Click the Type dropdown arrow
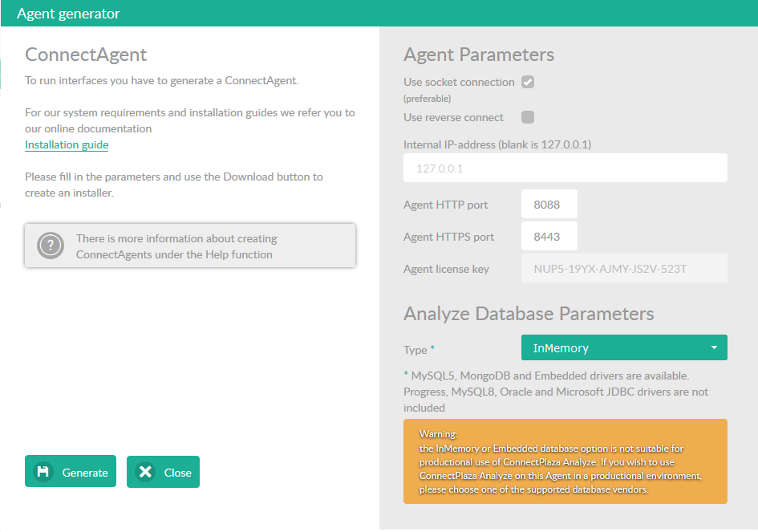This screenshot has height=532, width=758. [x=713, y=347]
